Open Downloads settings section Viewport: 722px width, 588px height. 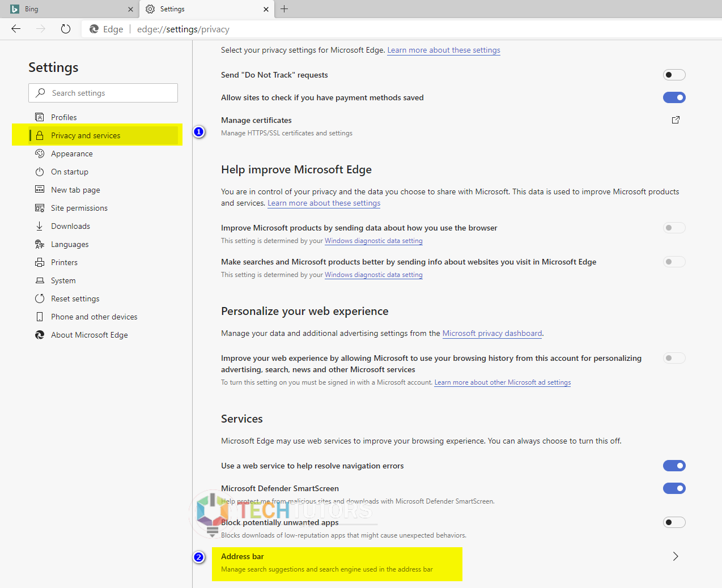pos(103,226)
